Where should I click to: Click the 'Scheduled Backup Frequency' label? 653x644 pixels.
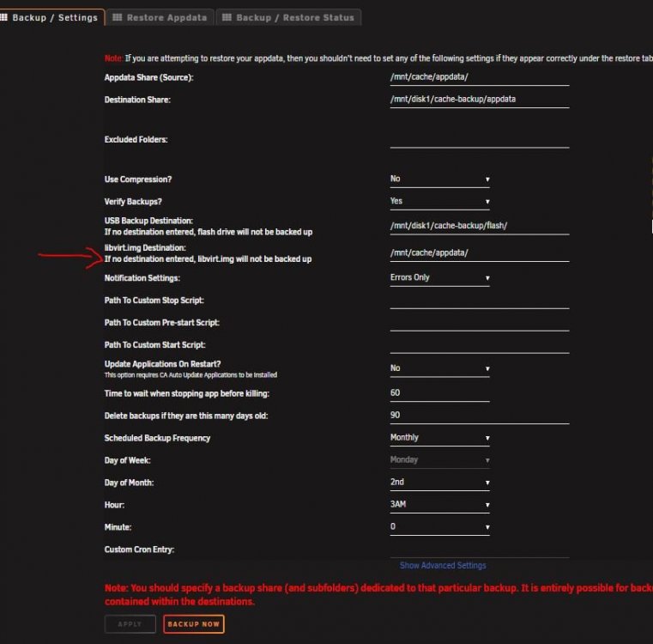157,438
